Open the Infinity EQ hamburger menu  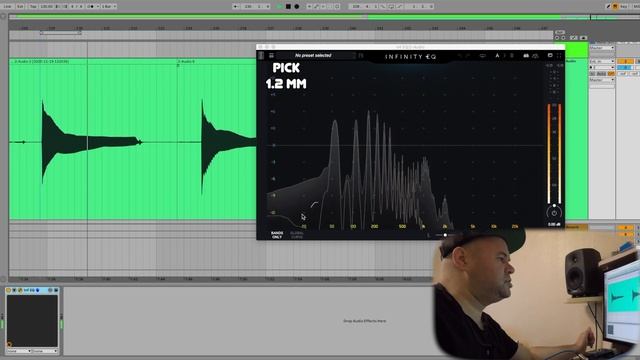pyautogui.click(x=271, y=56)
